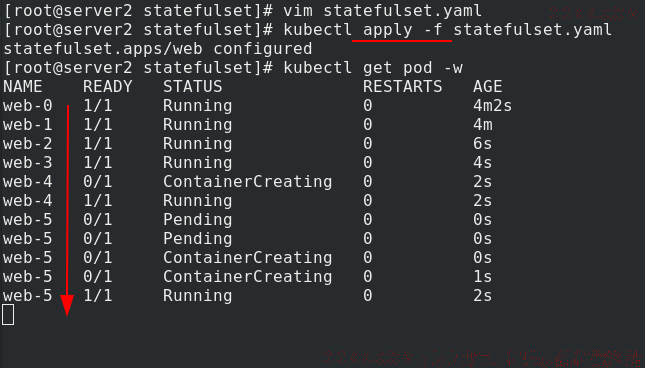
Task: Click the web-3 pod name
Action: coord(28,162)
